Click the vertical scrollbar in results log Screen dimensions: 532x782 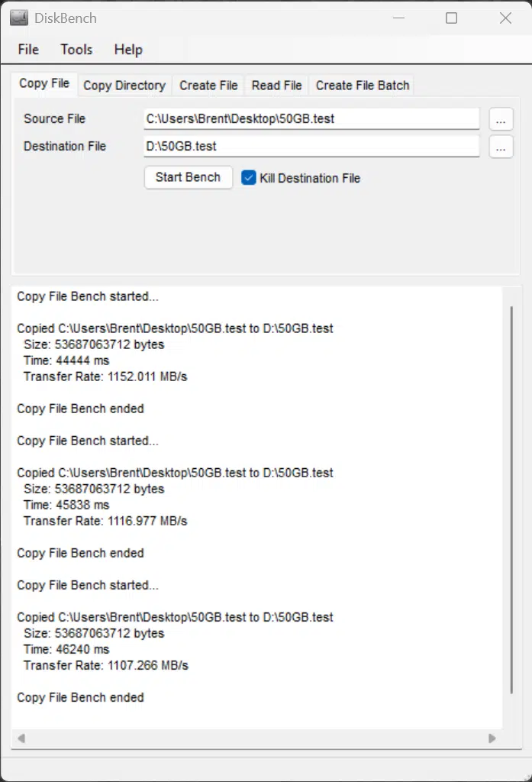click(x=511, y=499)
